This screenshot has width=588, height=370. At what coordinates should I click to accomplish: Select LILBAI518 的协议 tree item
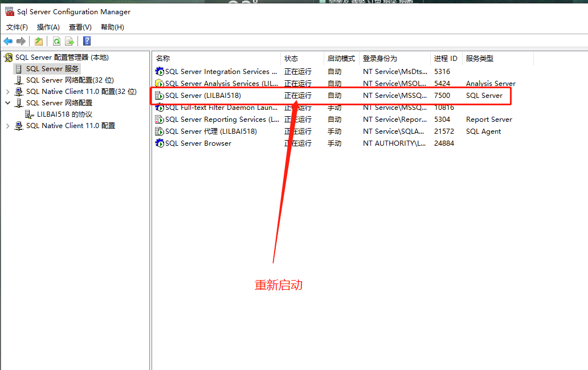click(64, 114)
